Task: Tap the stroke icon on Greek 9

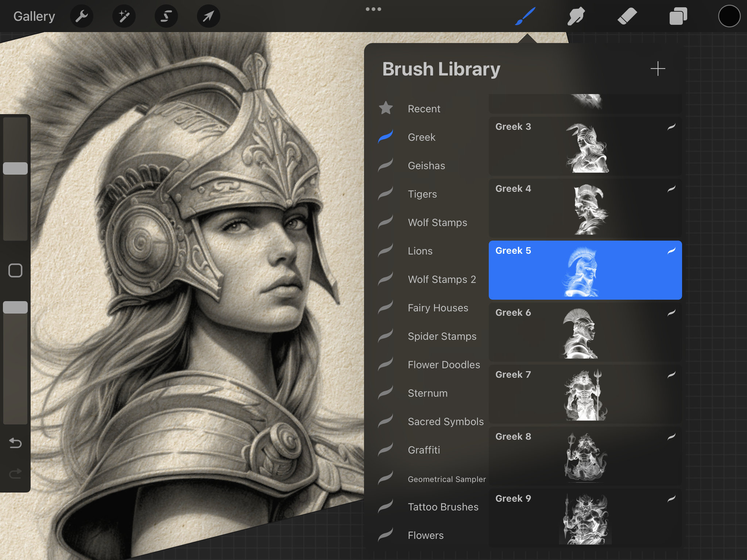Action: (x=671, y=498)
